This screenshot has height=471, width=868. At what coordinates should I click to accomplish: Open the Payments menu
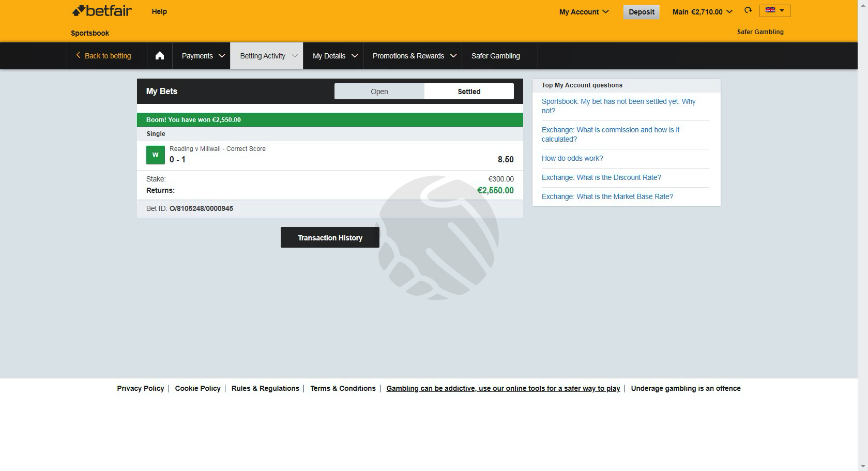tap(203, 56)
